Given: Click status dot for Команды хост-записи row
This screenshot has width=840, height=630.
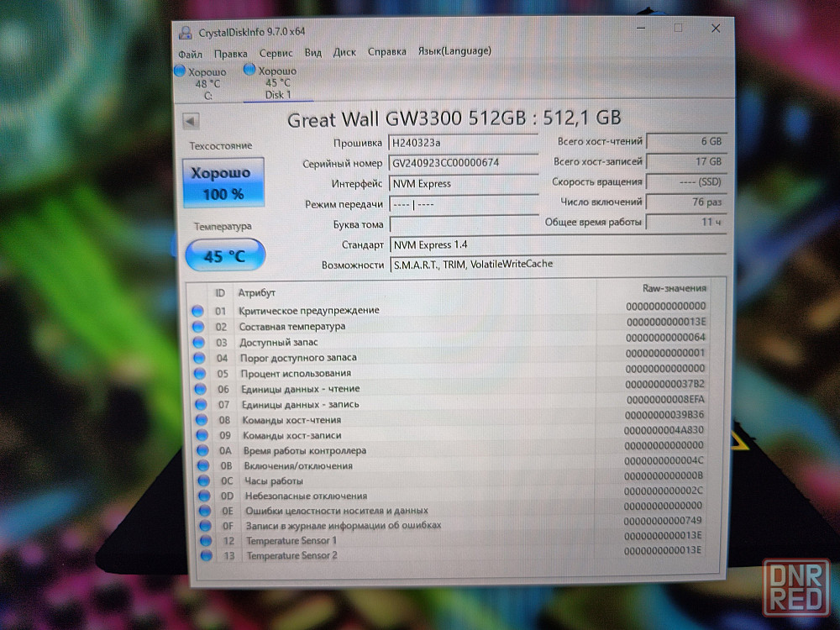Looking at the screenshot, I should click(202, 435).
